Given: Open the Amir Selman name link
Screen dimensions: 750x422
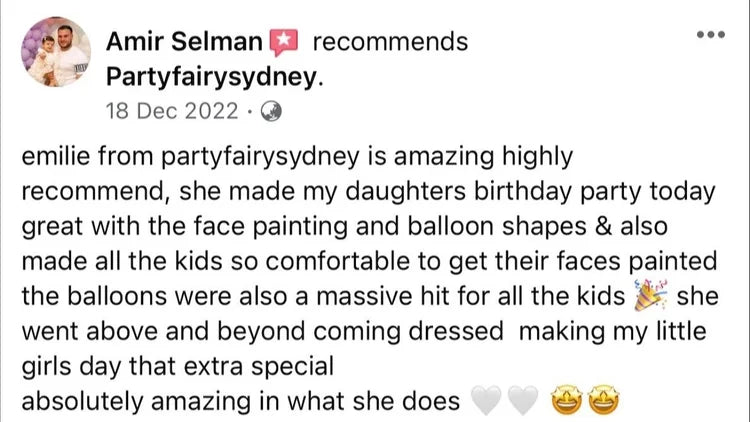Looking at the screenshot, I should pyautogui.click(x=184, y=42).
